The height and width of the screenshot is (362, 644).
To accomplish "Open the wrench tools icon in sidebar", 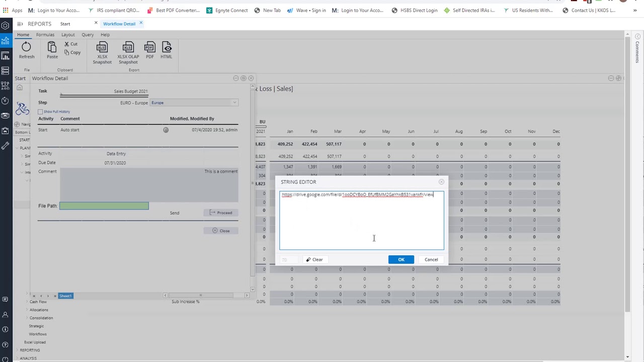I will point(6,146).
